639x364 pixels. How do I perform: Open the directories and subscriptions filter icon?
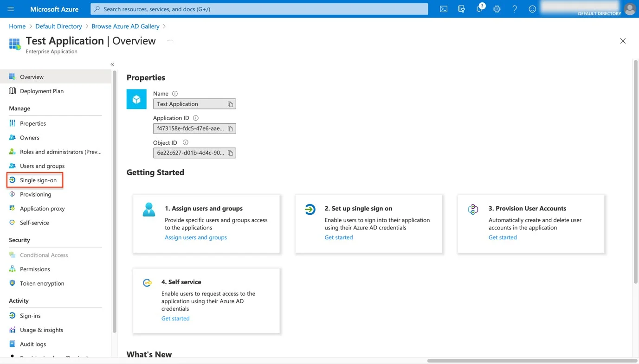click(461, 9)
